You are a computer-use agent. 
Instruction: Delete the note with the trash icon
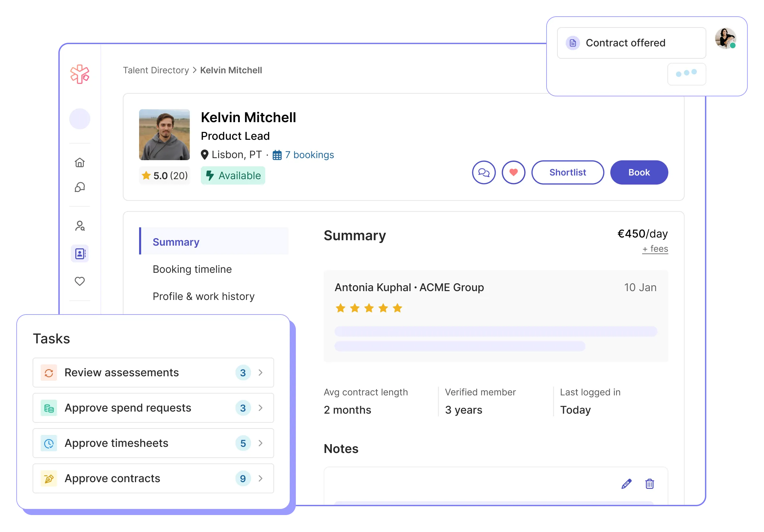tap(650, 484)
